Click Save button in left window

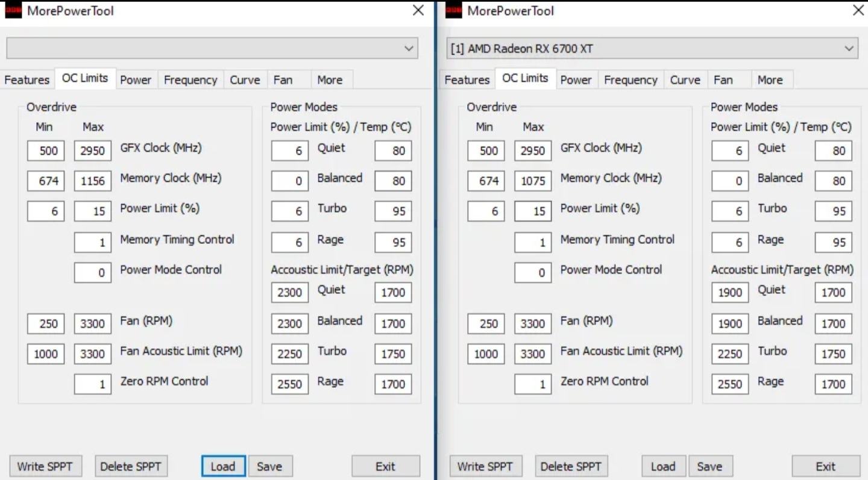coord(269,466)
